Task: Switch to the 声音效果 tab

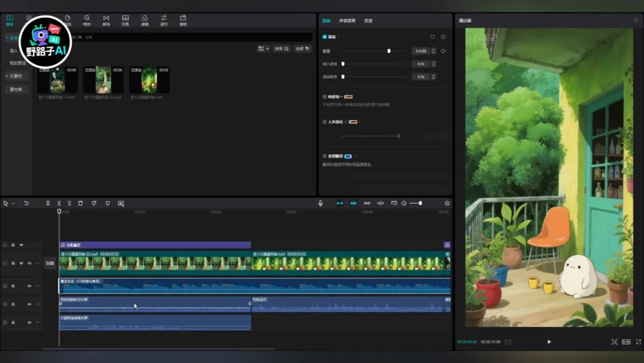Action: (347, 20)
